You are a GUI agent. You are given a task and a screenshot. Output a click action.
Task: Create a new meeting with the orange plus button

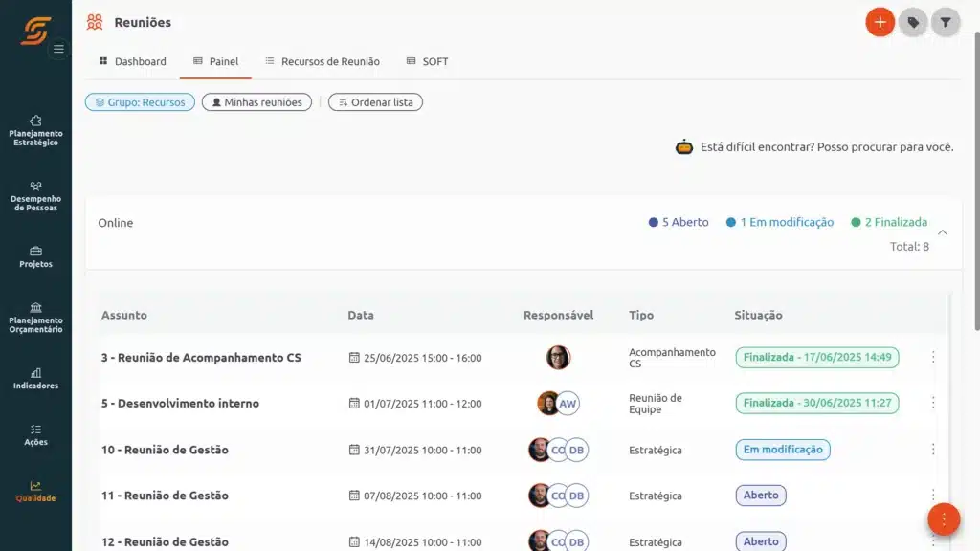click(x=880, y=21)
